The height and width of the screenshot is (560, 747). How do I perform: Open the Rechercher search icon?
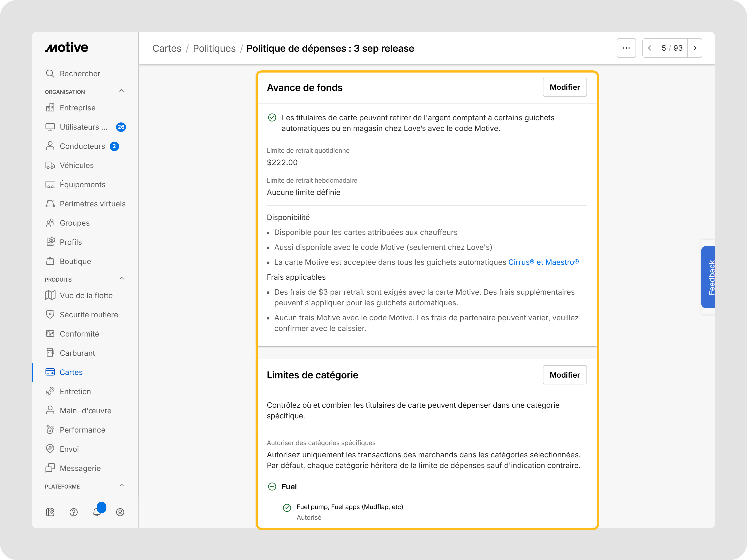coord(50,74)
